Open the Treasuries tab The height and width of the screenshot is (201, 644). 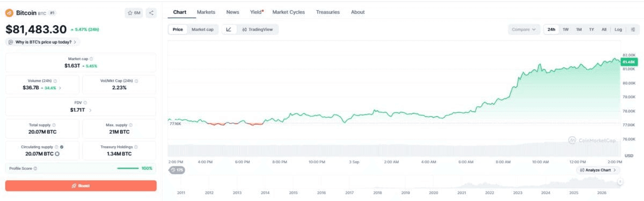coord(328,12)
